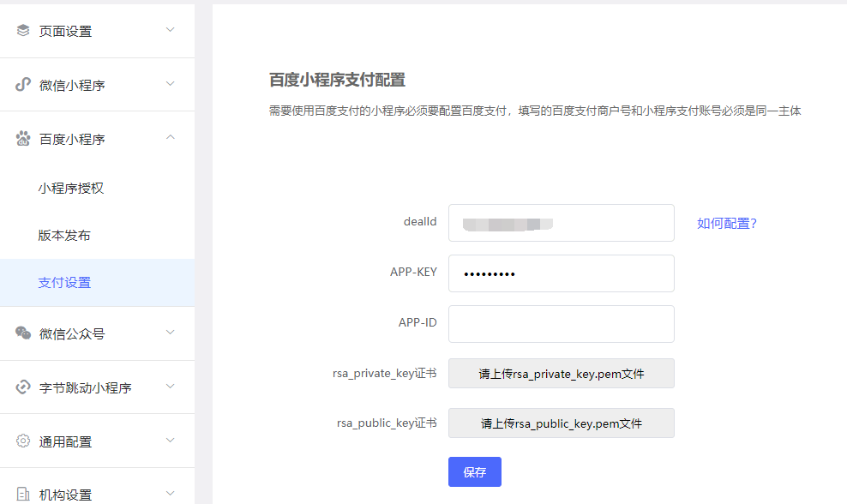Expand the 通用配置 chevron
The width and height of the screenshot is (847, 504).
tap(170, 441)
